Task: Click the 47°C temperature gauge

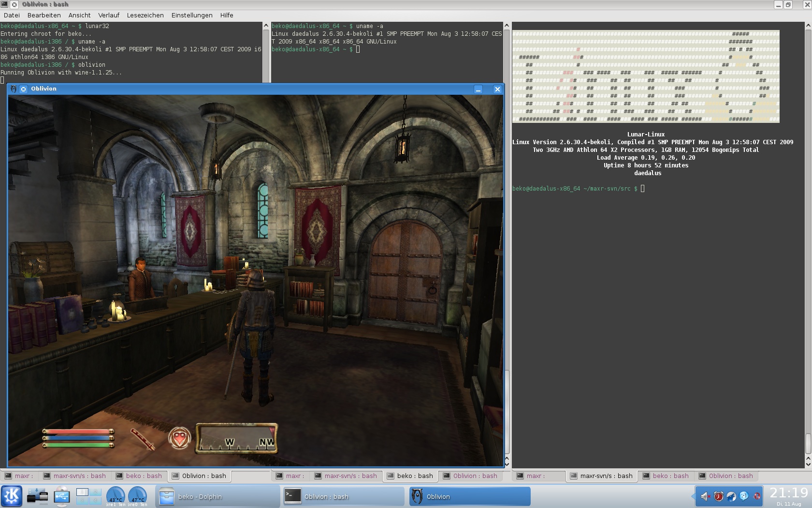Action: 137,496
